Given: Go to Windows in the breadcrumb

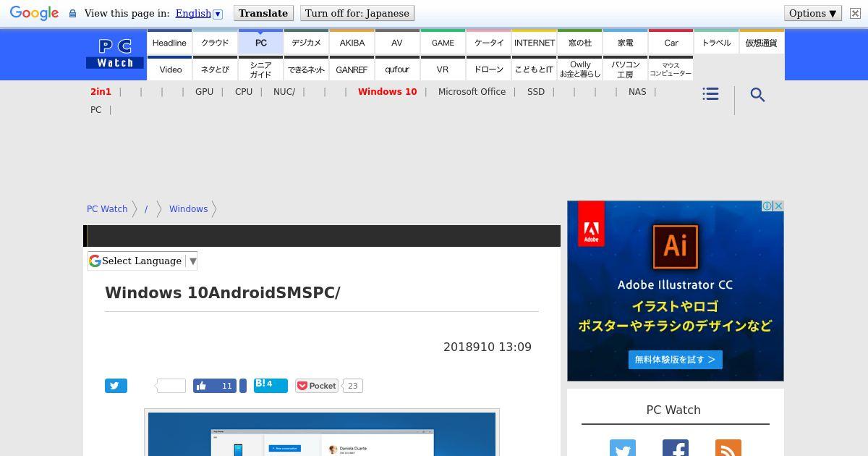Looking at the screenshot, I should point(188,208).
